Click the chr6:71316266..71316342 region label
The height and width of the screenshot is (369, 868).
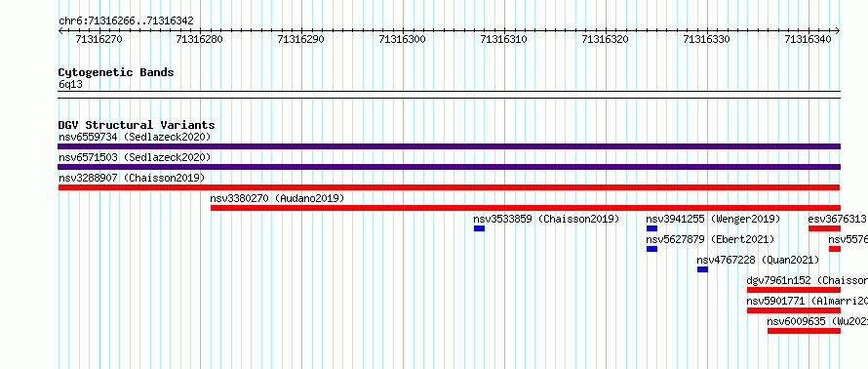(126, 20)
